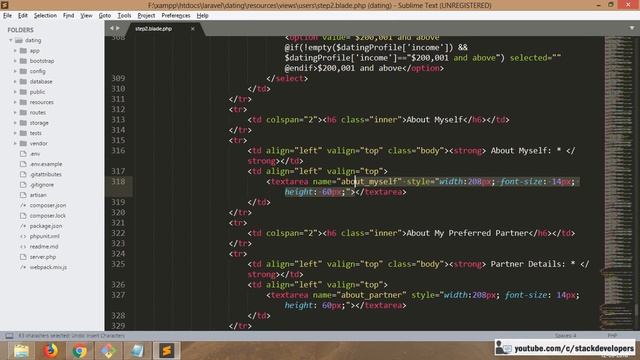Open webpack.mix.js in sidebar
Viewport: 640px width, 360px height.
point(48,267)
